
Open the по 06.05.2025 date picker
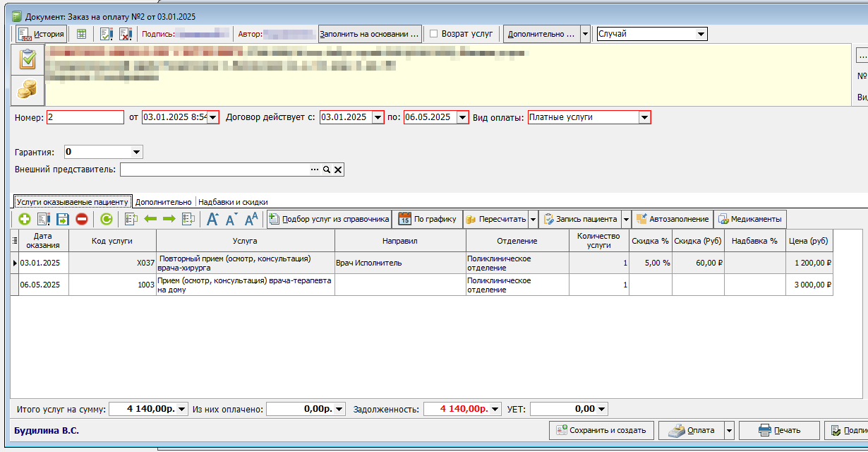coord(462,117)
